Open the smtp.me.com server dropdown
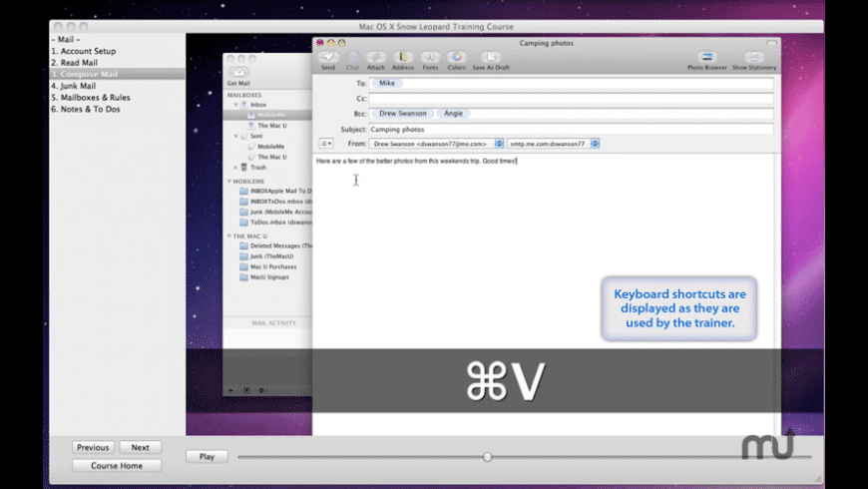Image resolution: width=868 pixels, height=489 pixels. tap(553, 144)
